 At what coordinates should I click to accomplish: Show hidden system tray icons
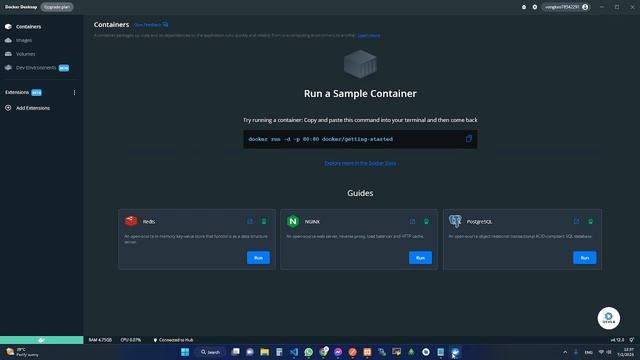(x=565, y=352)
